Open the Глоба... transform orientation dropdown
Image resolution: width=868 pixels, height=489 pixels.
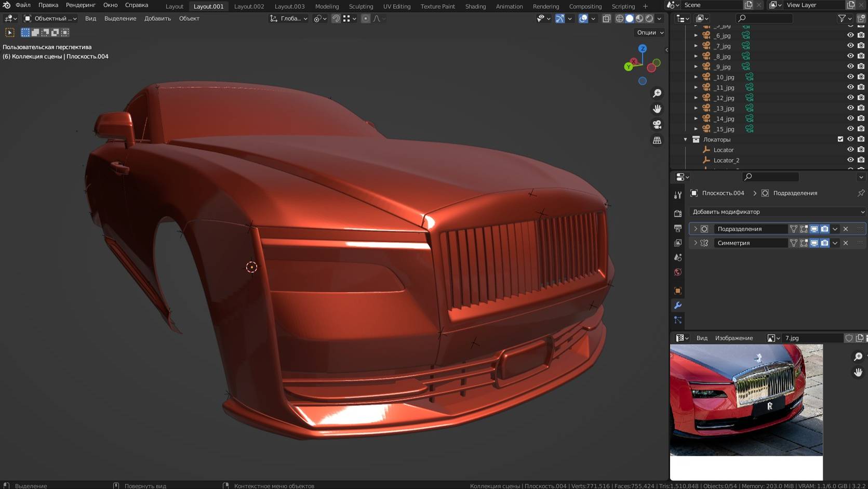pos(289,18)
